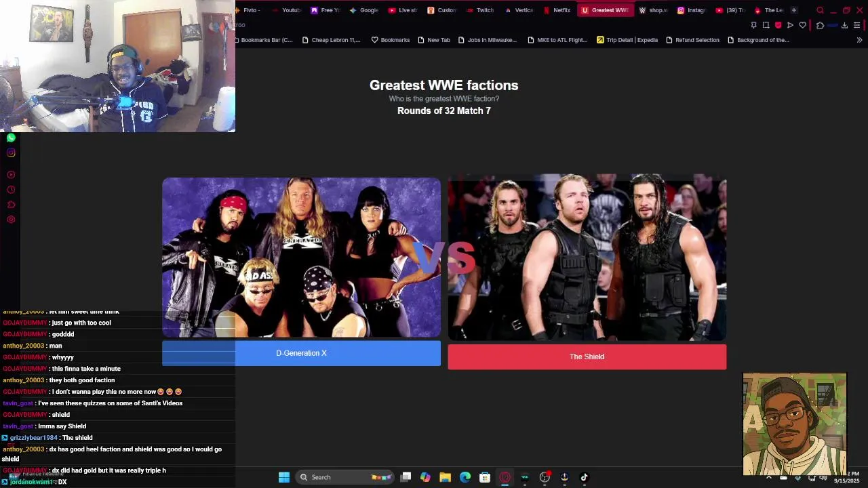Open Microsoft Edge from the taskbar

(x=465, y=477)
